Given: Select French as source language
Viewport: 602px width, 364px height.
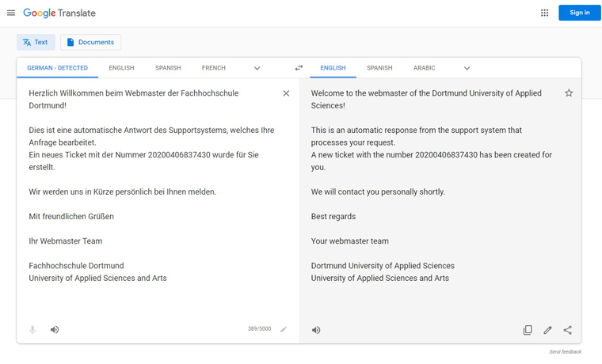Looking at the screenshot, I should (213, 68).
